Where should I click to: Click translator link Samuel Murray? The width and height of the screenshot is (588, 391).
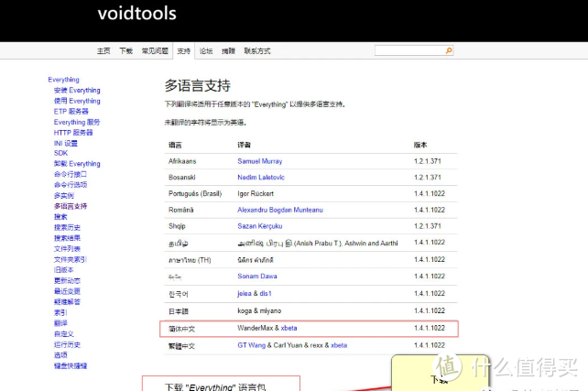[260, 161]
